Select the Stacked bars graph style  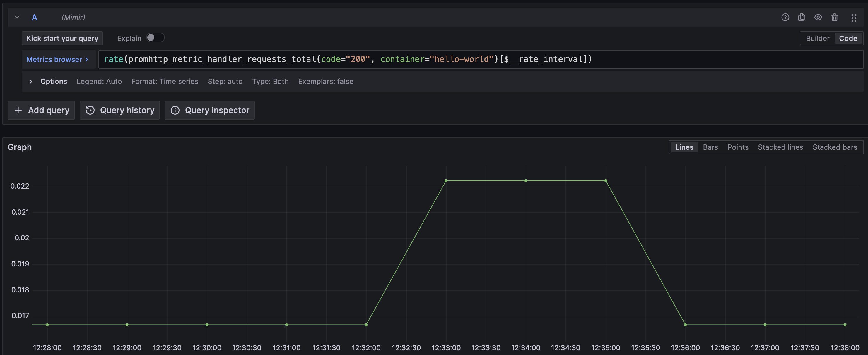[835, 147]
